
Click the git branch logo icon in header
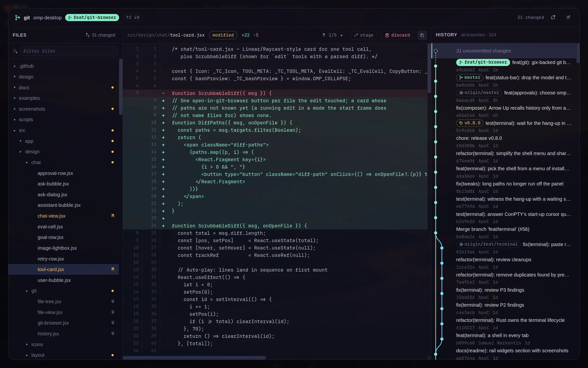(x=17, y=17)
